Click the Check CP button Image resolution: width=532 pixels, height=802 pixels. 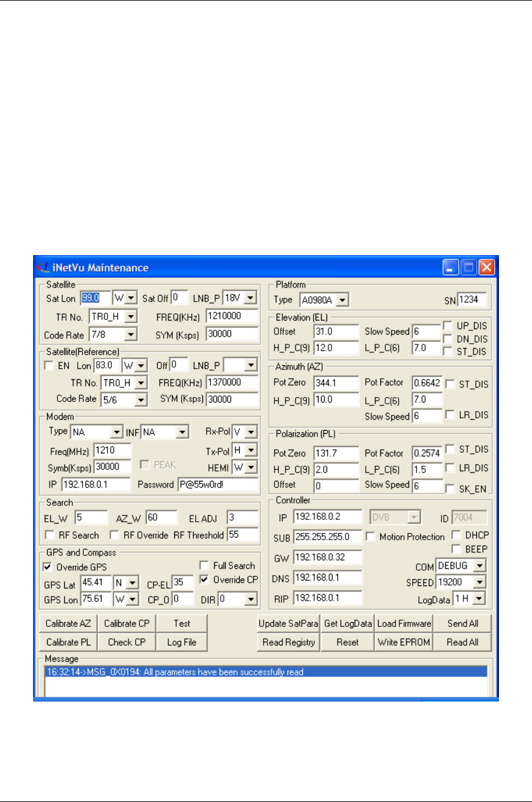click(x=127, y=642)
